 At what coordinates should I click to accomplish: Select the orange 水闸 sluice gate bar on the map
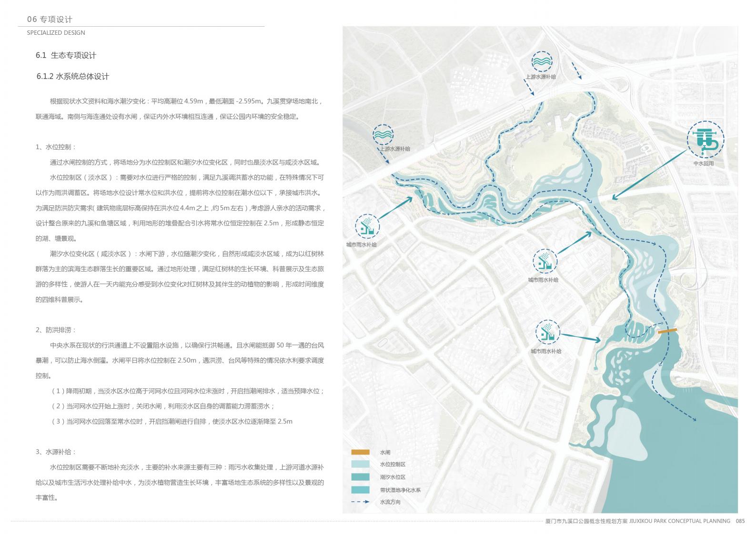pyautogui.click(x=668, y=331)
